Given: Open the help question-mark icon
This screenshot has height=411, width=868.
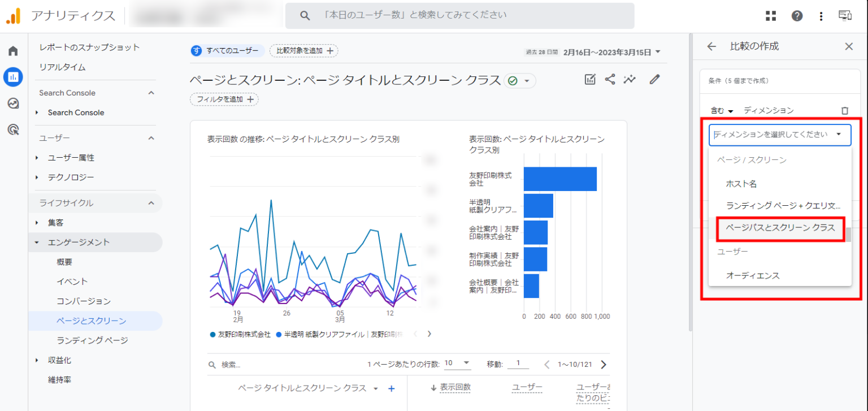Looking at the screenshot, I should pos(797,15).
